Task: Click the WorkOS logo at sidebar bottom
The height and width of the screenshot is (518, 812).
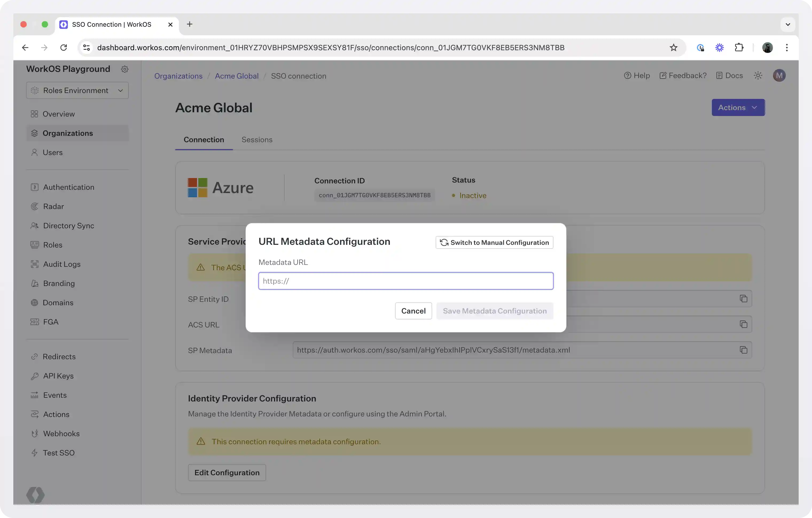Action: point(36,495)
